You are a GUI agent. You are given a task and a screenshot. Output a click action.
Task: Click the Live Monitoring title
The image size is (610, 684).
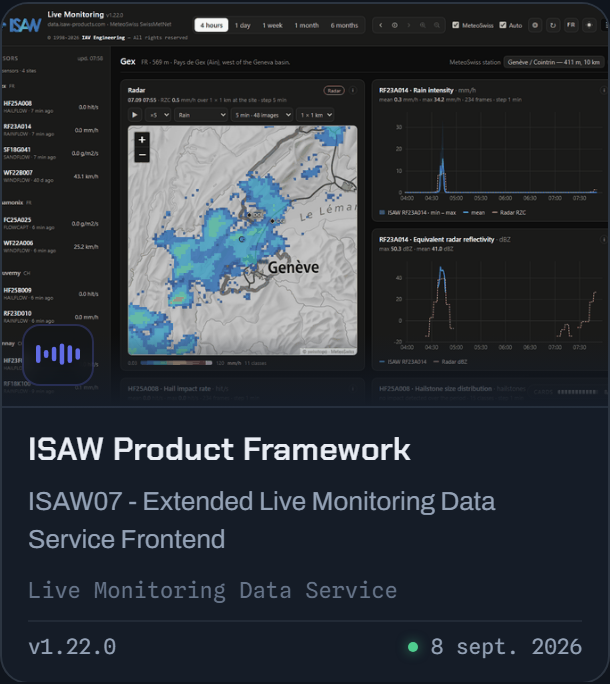click(75, 14)
